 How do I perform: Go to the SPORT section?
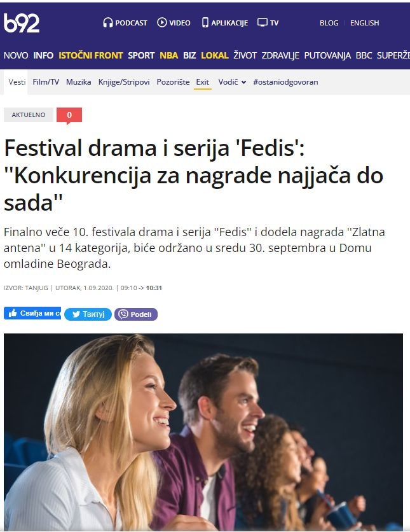coord(141,55)
